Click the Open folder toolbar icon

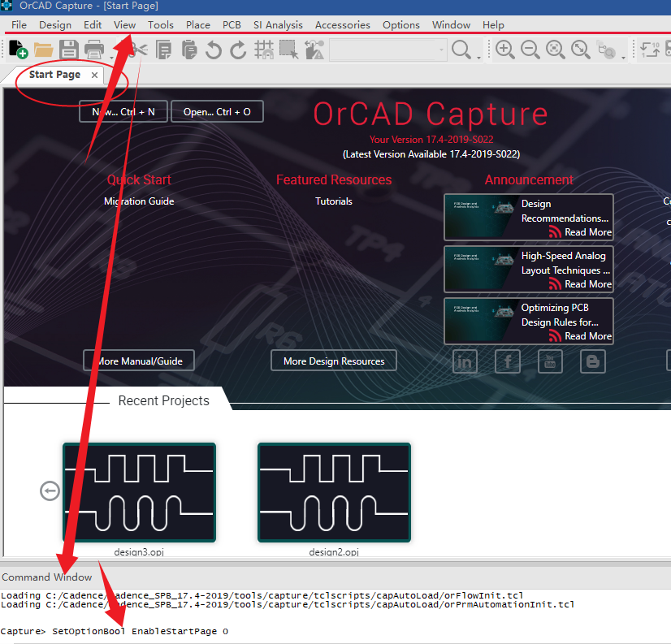43,50
